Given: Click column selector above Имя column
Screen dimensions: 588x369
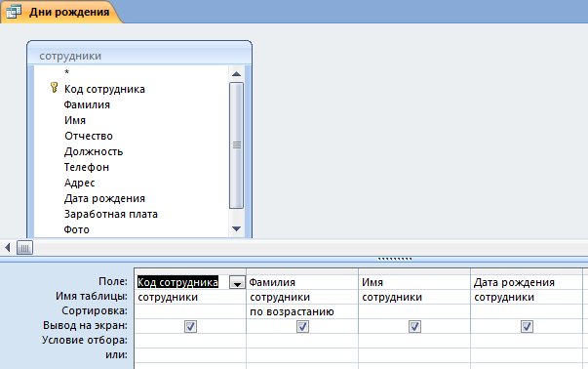Looking at the screenshot, I should 414,271.
